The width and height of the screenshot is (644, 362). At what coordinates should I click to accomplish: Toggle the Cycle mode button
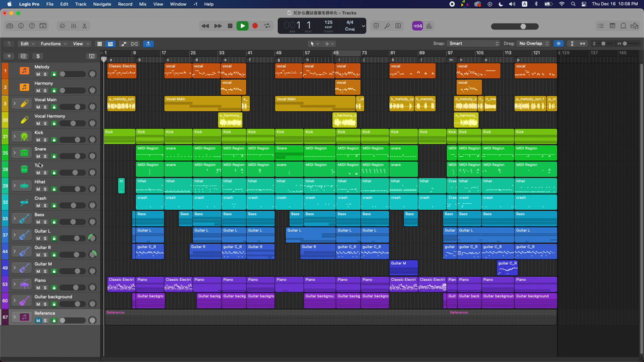tap(268, 26)
